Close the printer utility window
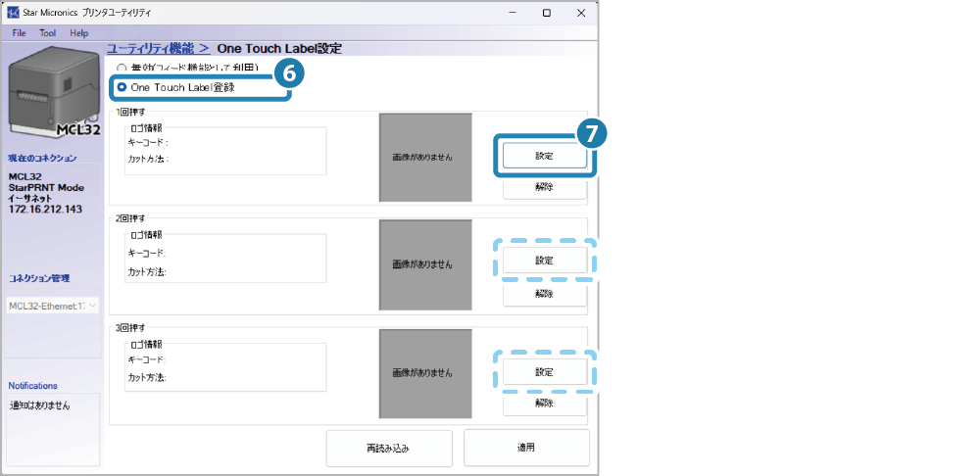The height and width of the screenshot is (476, 980). coord(580,13)
